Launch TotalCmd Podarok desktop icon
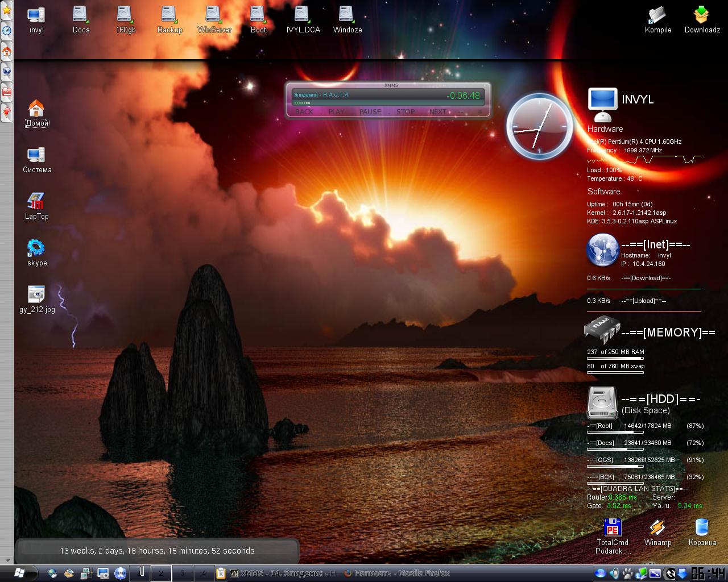The image size is (728, 582). click(613, 536)
